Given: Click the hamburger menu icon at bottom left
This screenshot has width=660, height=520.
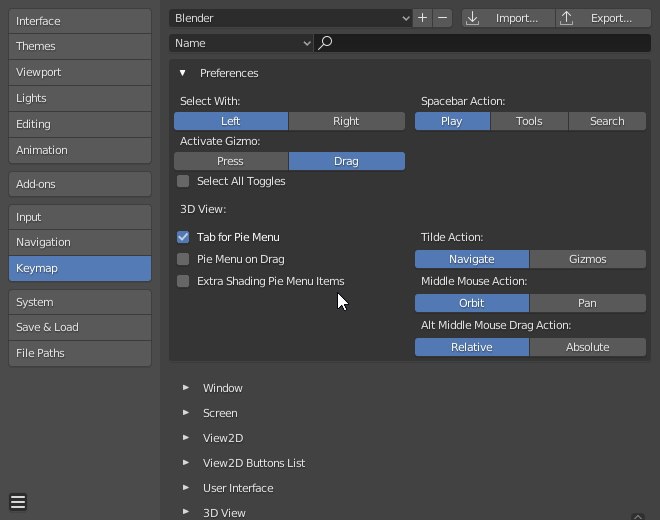Looking at the screenshot, I should (18, 501).
